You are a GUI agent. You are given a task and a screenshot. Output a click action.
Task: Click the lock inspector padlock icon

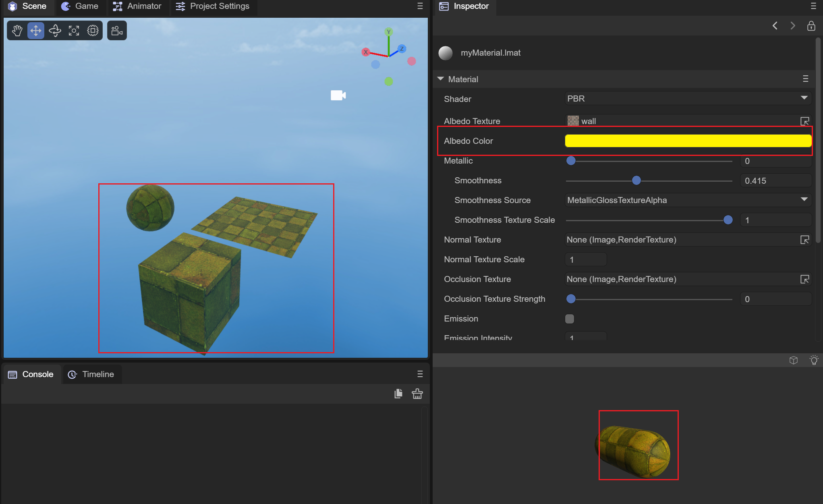[x=811, y=26]
